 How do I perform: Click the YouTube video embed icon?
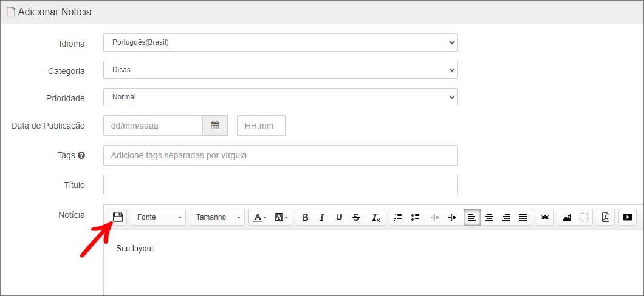pos(628,217)
